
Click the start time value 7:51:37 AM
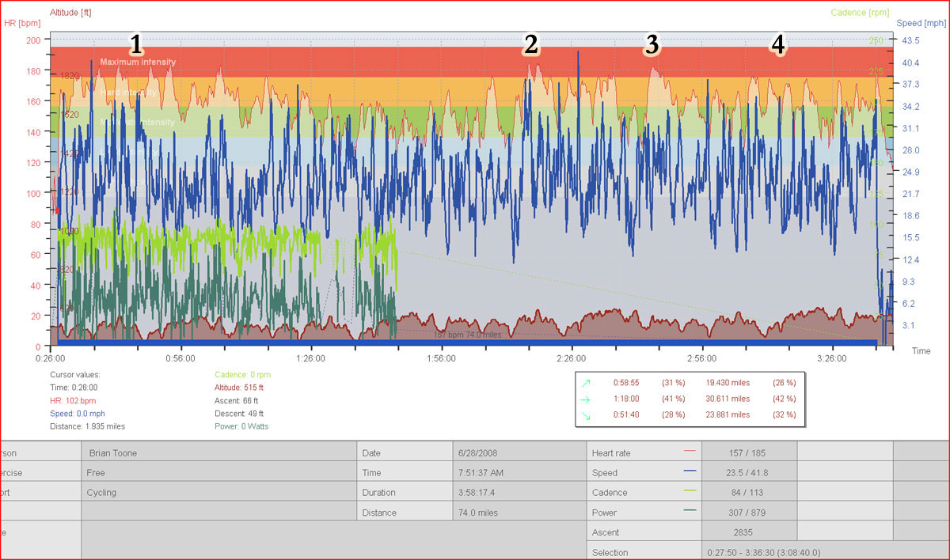tap(481, 473)
